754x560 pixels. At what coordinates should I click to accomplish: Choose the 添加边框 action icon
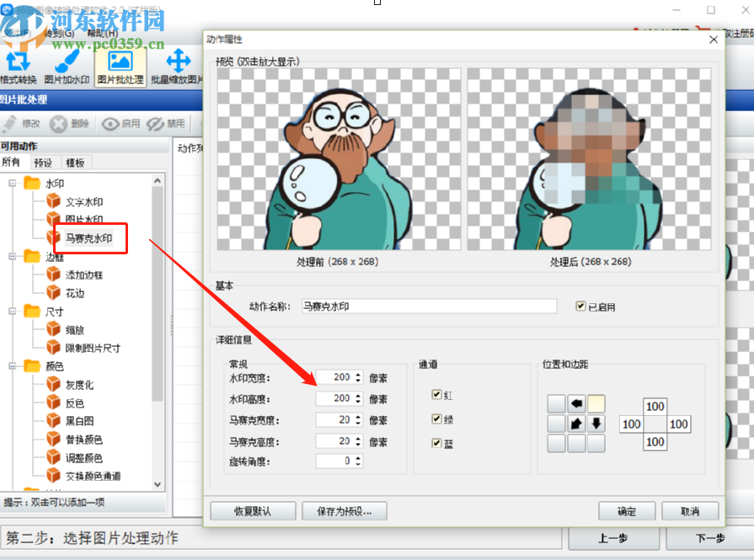53,275
